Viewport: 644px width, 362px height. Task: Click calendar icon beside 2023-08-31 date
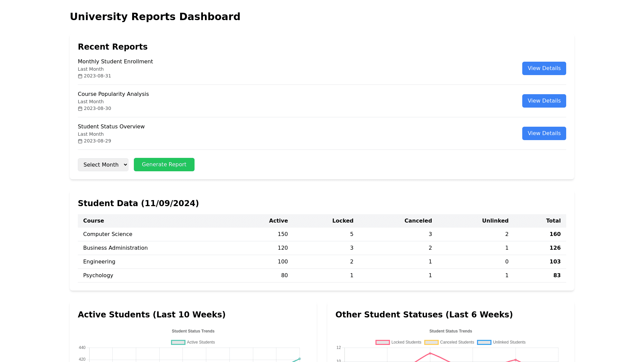click(80, 76)
